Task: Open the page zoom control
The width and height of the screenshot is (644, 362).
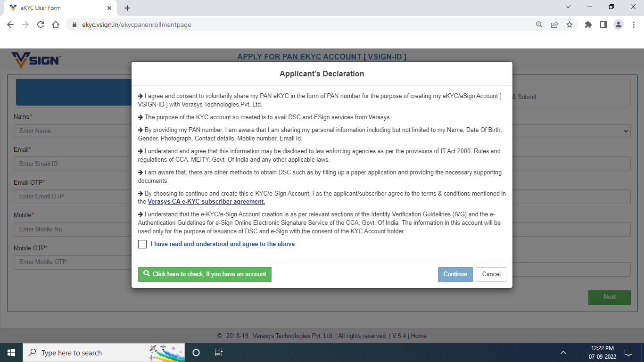Action: tap(539, 25)
